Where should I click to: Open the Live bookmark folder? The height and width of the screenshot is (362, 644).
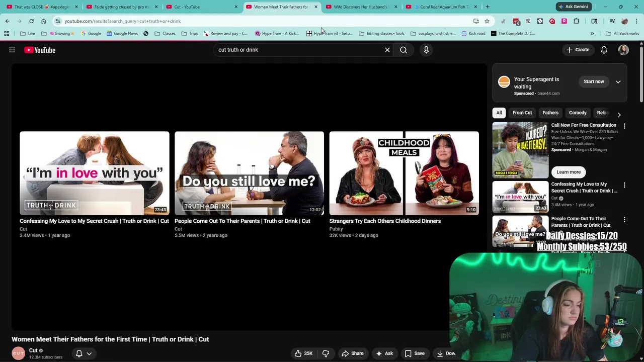pos(28,34)
